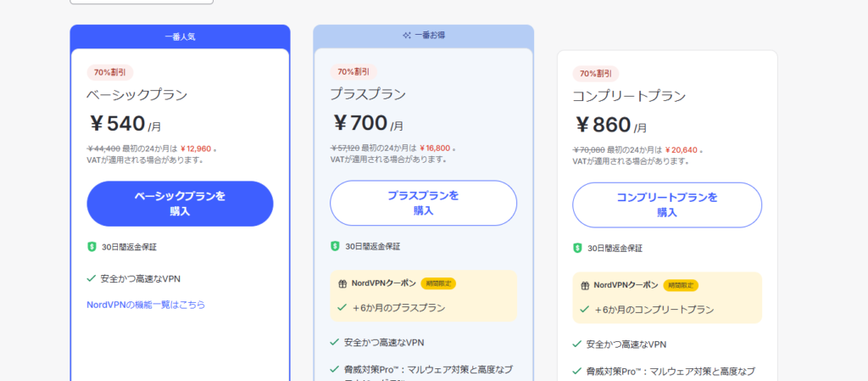The image size is (868, 381).
Task: Click the 70%割引 badge on コンプリートプラン
Action: 596,74
